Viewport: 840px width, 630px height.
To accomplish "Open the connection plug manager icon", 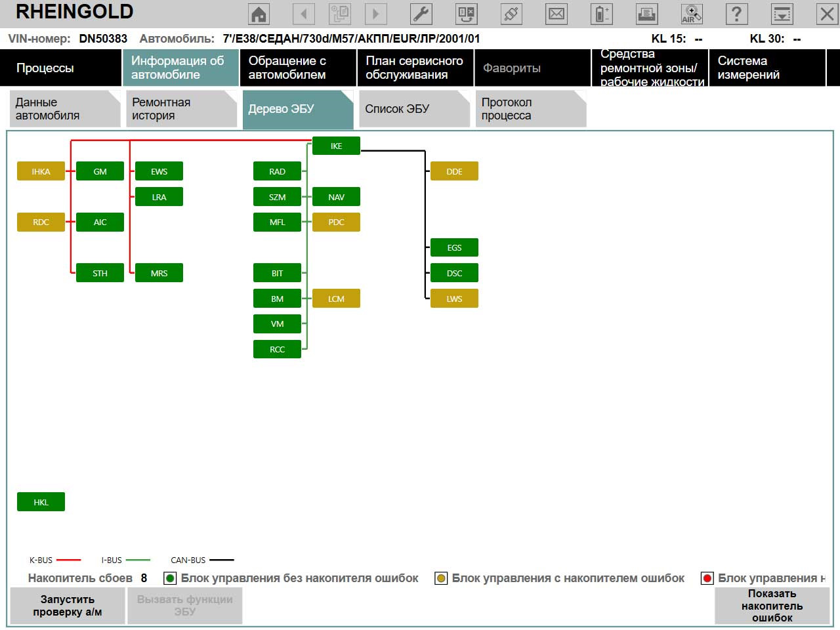I will tap(511, 14).
